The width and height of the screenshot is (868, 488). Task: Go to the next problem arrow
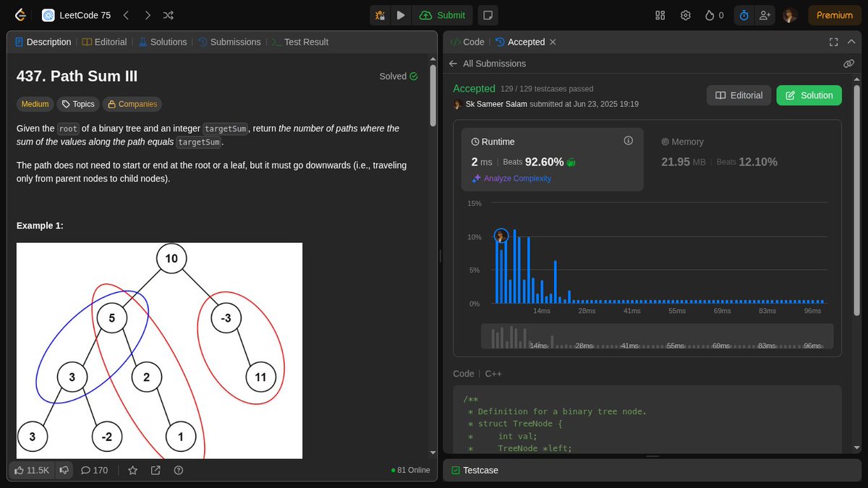[148, 15]
